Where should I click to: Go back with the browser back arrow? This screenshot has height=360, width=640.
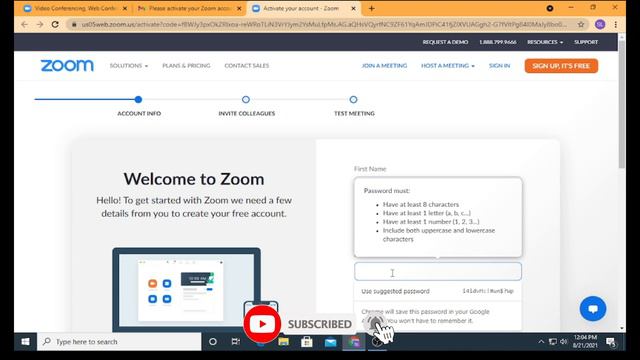(x=24, y=24)
